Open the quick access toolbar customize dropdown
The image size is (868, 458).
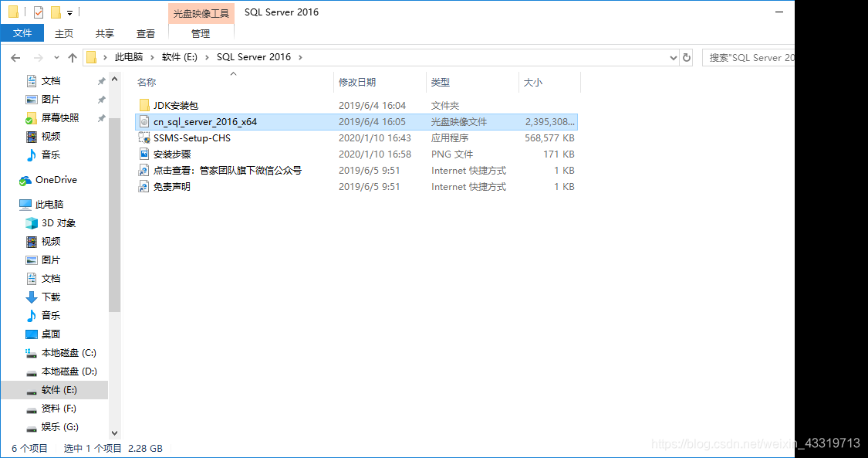click(x=69, y=12)
